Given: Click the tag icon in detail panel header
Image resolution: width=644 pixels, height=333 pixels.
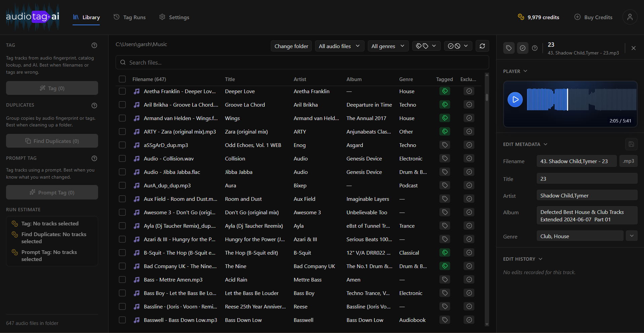Looking at the screenshot, I should 509,48.
